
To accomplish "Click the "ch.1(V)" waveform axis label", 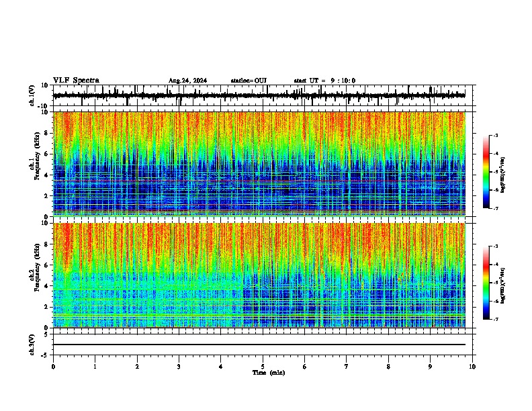I will [x=32, y=95].
